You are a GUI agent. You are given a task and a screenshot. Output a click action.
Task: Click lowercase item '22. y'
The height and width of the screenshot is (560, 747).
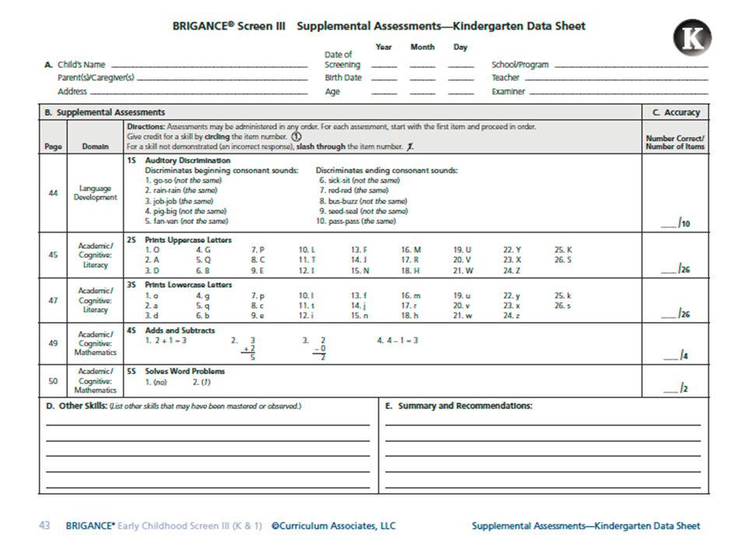pos(512,296)
